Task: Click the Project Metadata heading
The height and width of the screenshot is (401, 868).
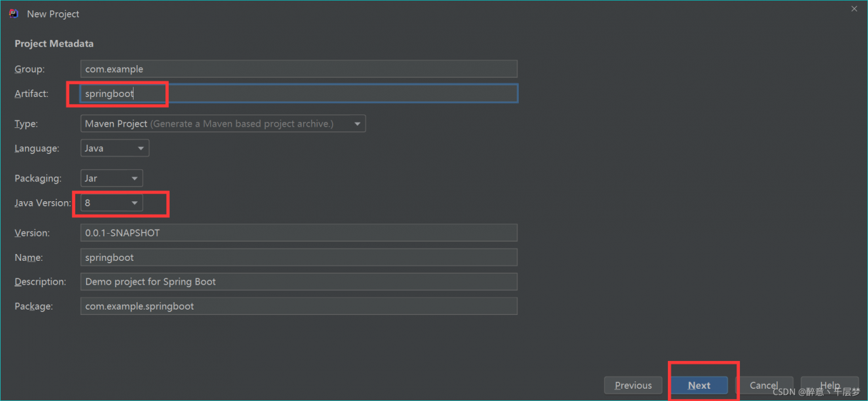Action: pyautogui.click(x=54, y=43)
